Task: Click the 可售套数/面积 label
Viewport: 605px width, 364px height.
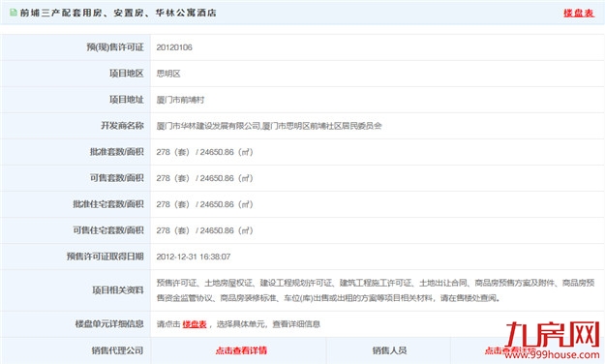Action: click(x=117, y=178)
